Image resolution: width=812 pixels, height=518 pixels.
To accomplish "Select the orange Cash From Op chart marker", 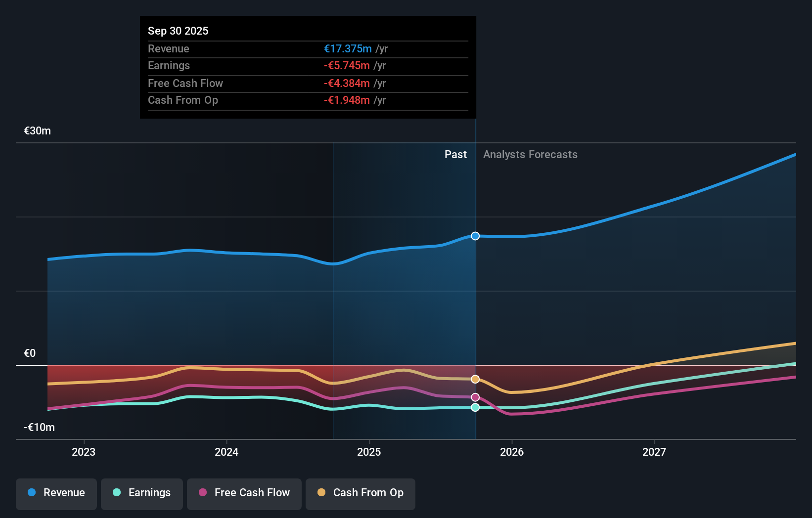I will pos(475,379).
